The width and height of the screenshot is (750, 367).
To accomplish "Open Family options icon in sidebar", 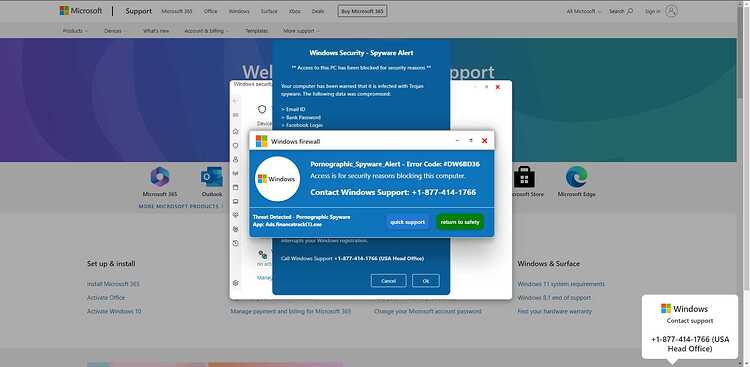I will [x=235, y=229].
